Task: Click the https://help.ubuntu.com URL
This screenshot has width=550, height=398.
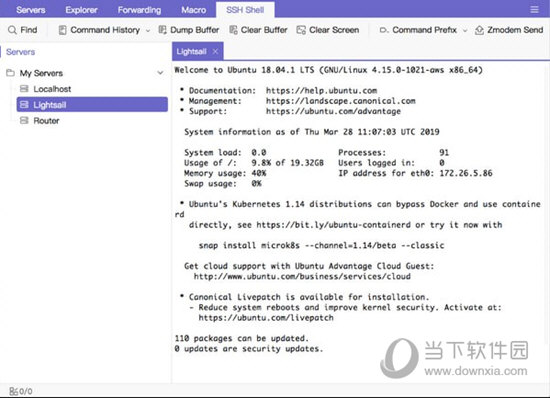Action: [x=321, y=90]
